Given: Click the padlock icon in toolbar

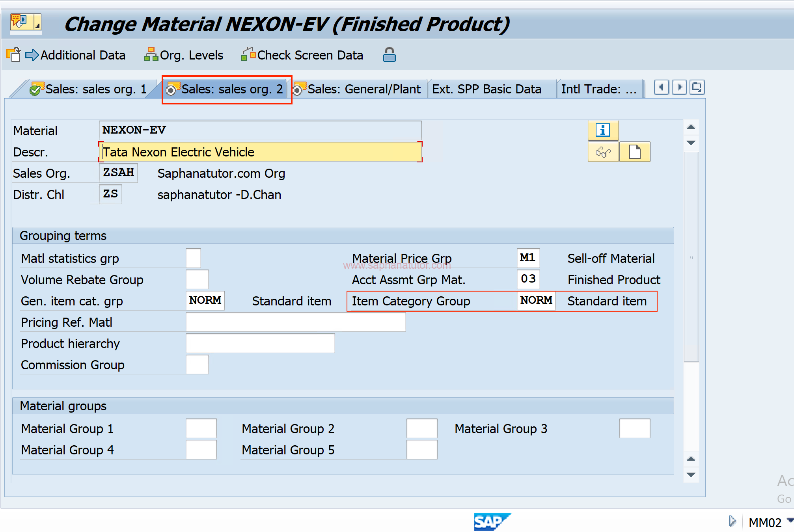Looking at the screenshot, I should tap(389, 55).
